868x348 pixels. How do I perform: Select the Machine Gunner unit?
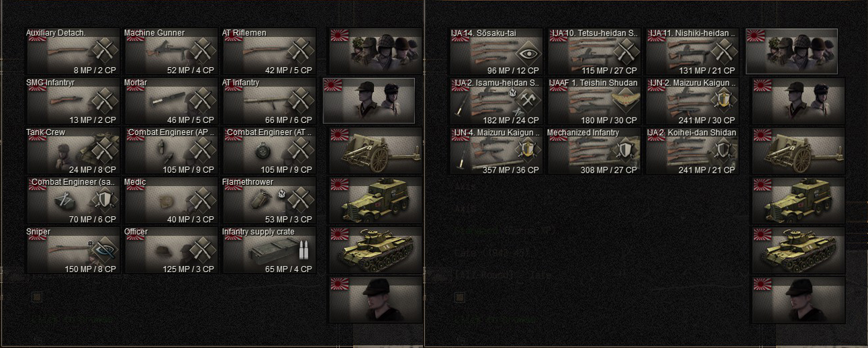tap(171, 51)
